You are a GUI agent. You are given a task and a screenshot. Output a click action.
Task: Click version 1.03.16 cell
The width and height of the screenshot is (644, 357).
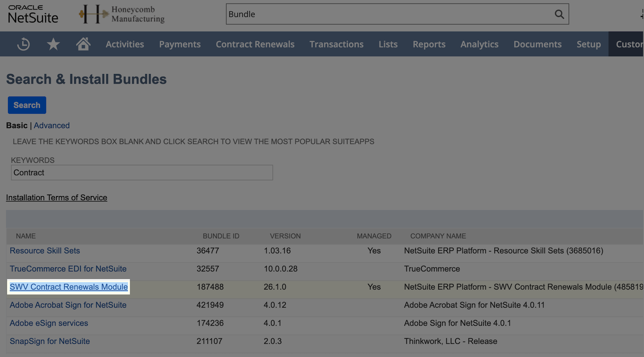pyautogui.click(x=277, y=251)
